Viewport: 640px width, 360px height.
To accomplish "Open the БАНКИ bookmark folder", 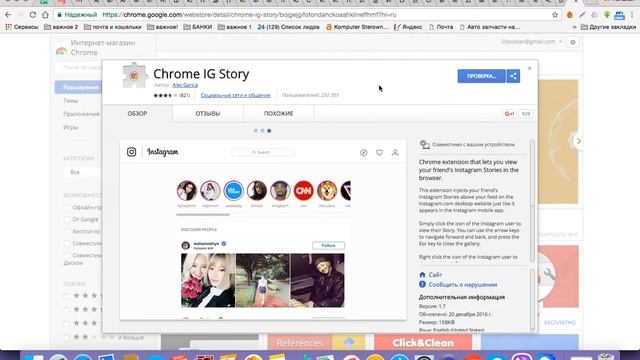I will coord(198,27).
